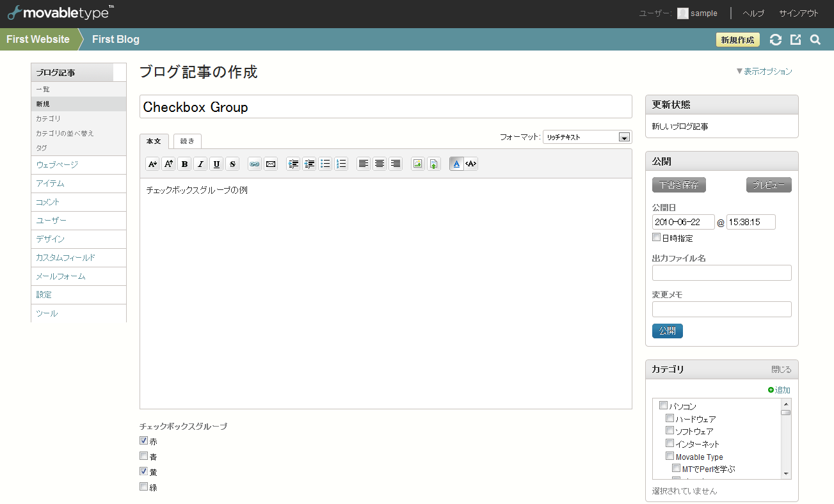
Task: Toggle bold formatting
Action: [184, 164]
